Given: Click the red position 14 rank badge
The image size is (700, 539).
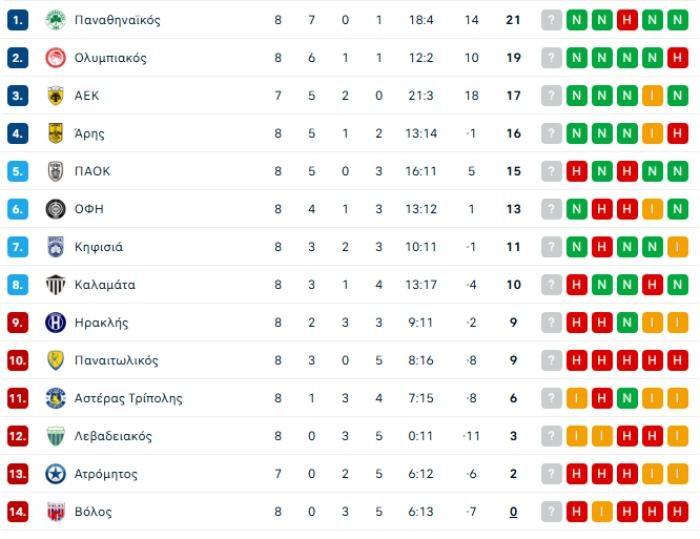Looking at the screenshot, I should click(x=18, y=512).
